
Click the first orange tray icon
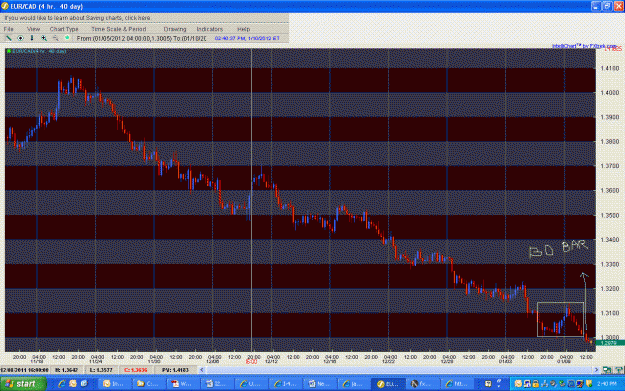(518, 384)
